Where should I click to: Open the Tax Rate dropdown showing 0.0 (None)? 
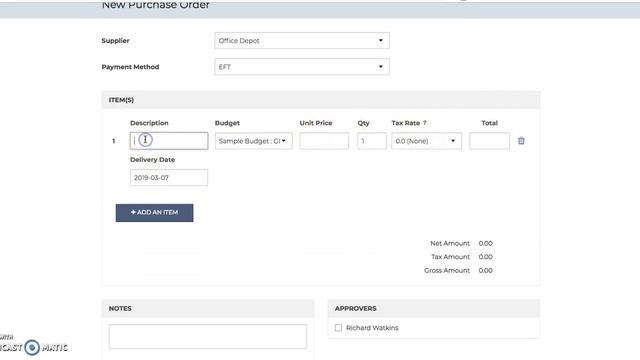[x=426, y=141]
